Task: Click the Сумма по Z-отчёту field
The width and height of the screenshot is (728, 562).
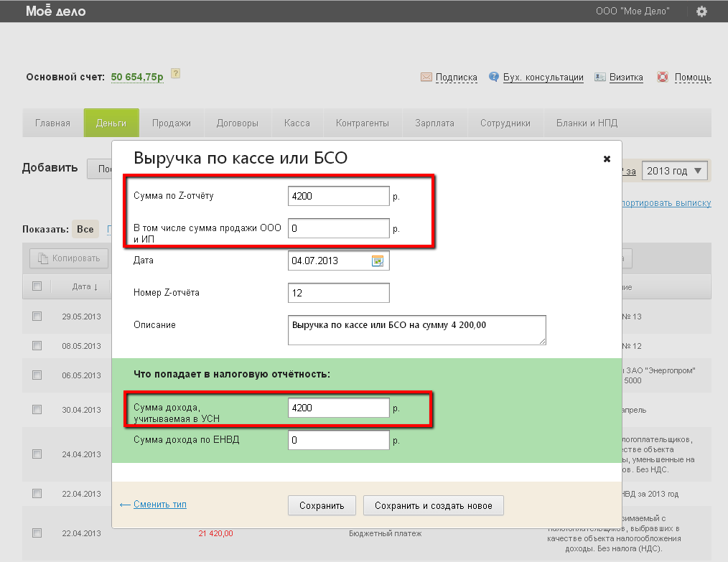Action: tap(338, 195)
